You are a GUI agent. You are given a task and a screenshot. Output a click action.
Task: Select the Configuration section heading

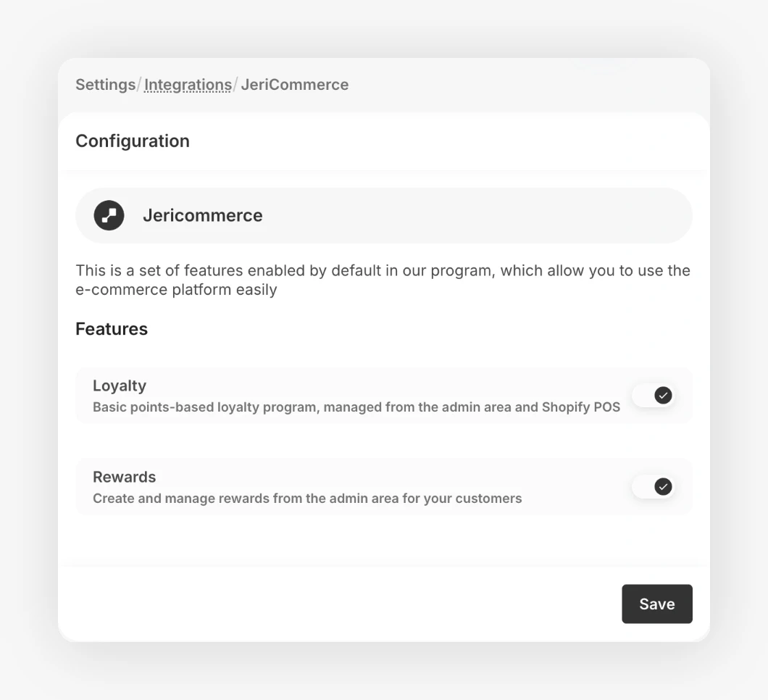(133, 141)
